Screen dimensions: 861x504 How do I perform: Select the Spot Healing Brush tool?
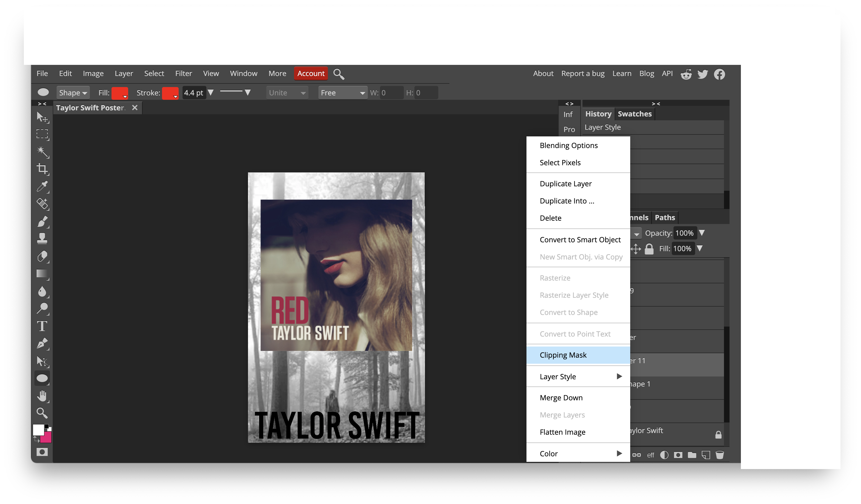coord(42,204)
